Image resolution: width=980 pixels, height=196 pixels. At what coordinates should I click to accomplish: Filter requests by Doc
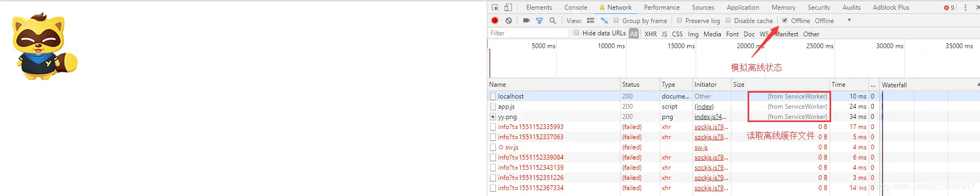[749, 34]
